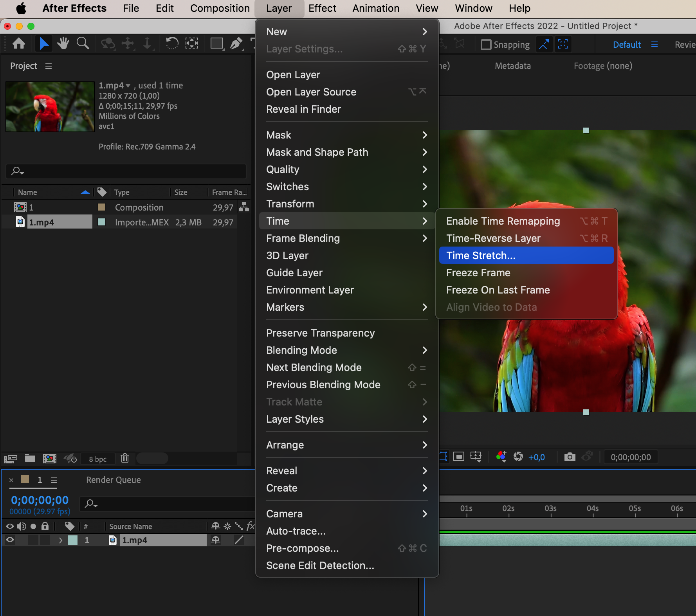Click the Home icon in toolbar
Viewport: 696px width, 616px height.
click(19, 43)
